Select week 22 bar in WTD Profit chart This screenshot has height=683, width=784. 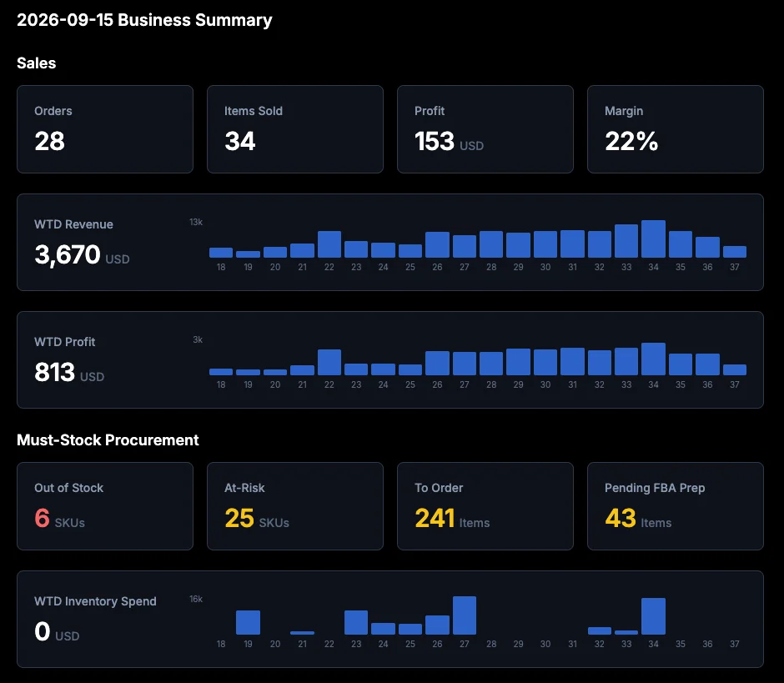(329, 362)
